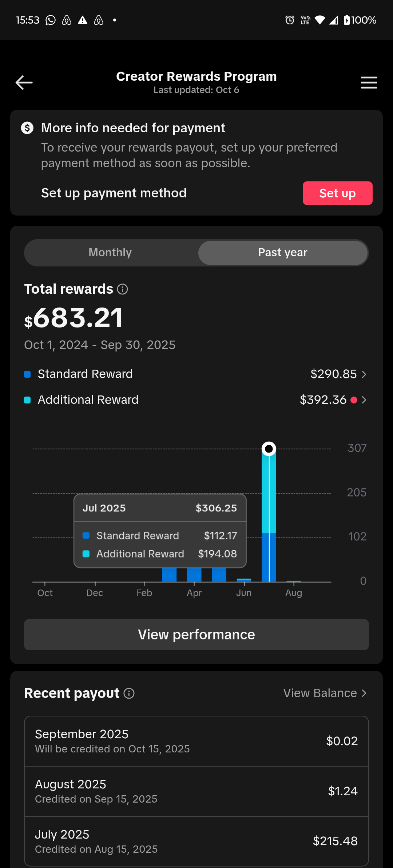
Task: Expand Additional Reward details chevron
Action: pyautogui.click(x=364, y=400)
